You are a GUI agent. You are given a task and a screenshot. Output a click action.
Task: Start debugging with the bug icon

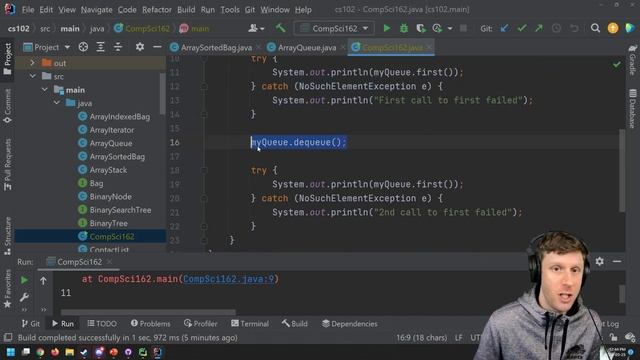click(404, 28)
